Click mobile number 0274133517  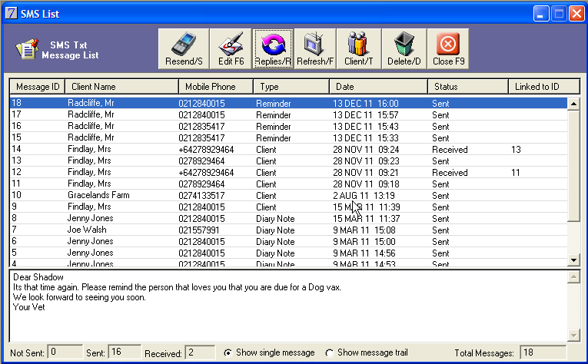click(x=201, y=196)
